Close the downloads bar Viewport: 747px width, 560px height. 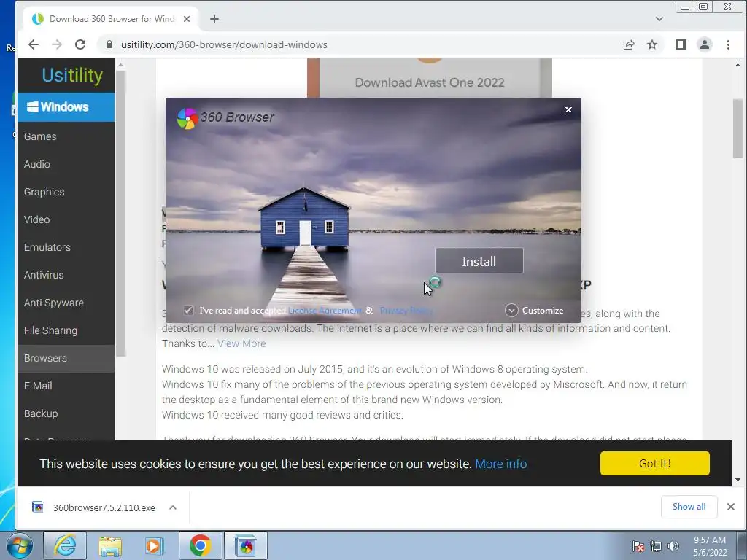click(731, 507)
